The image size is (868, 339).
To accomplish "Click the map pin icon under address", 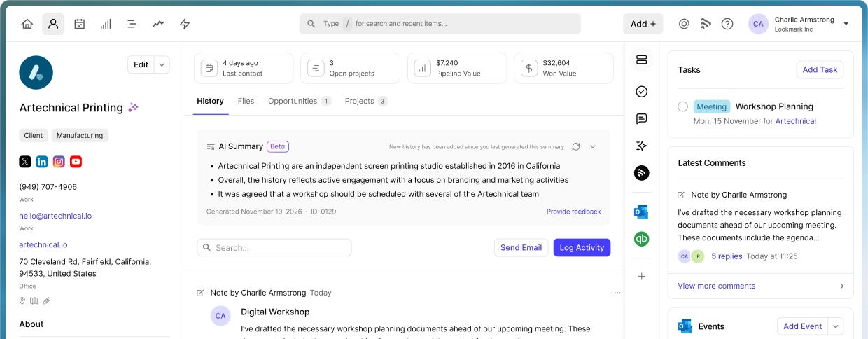I will 22,300.
